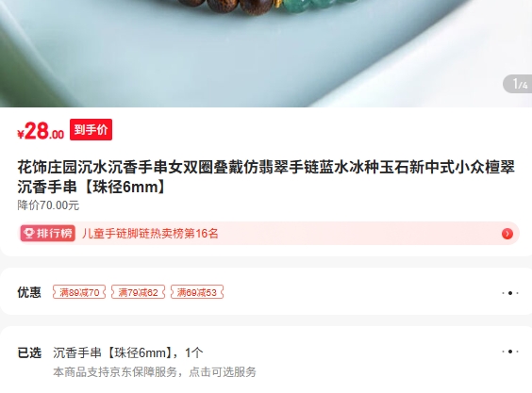
Task: Click the product title 花饰庄园沉水沉香手串
Action: pos(266,176)
